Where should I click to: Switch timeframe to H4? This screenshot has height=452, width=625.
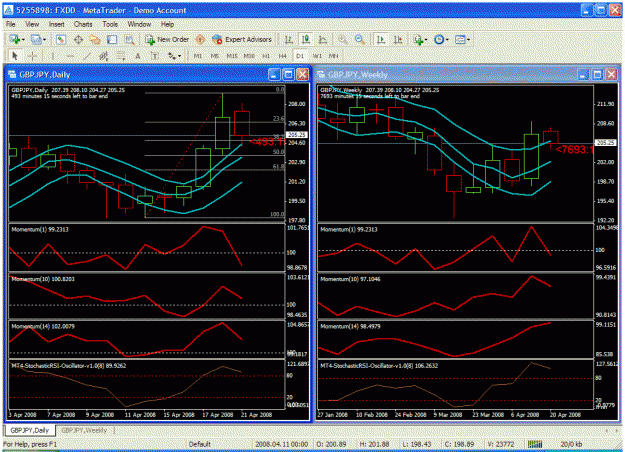click(x=283, y=56)
